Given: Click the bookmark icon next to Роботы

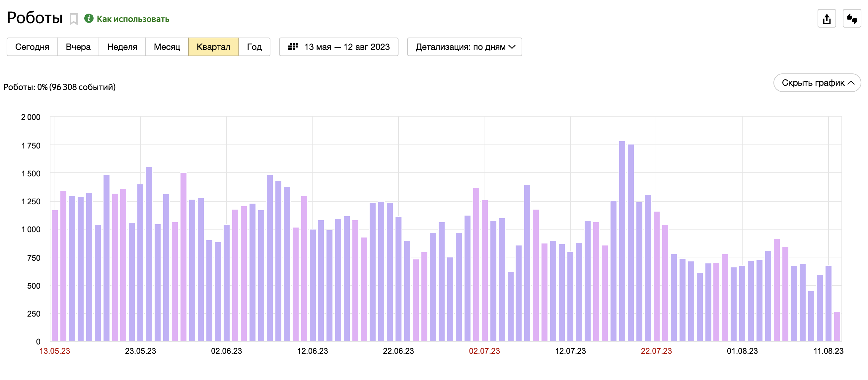Looking at the screenshot, I should (x=73, y=19).
